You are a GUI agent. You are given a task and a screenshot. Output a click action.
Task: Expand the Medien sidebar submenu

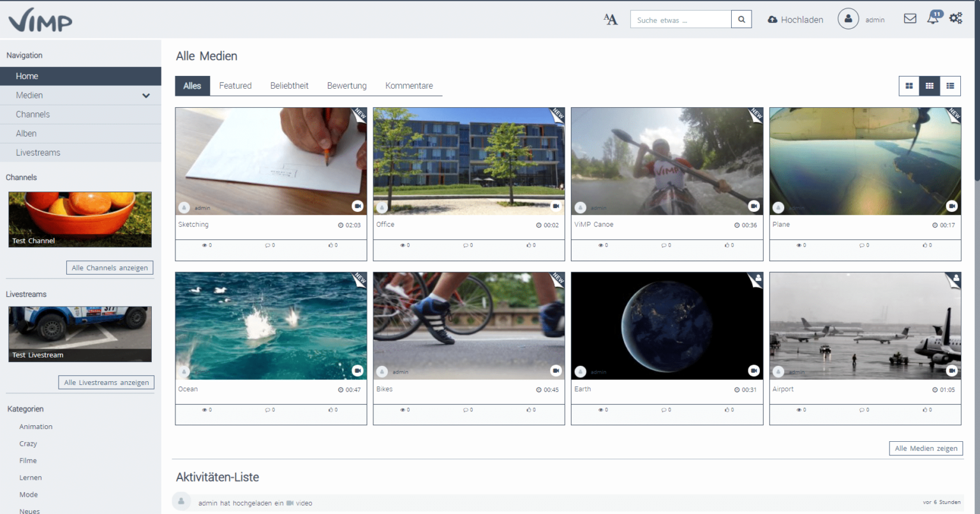click(146, 95)
